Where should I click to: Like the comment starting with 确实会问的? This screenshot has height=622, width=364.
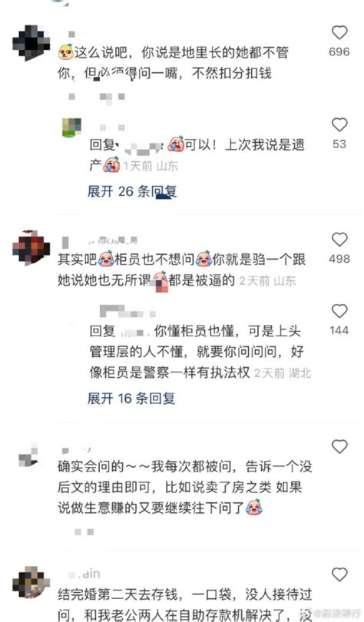tap(339, 447)
